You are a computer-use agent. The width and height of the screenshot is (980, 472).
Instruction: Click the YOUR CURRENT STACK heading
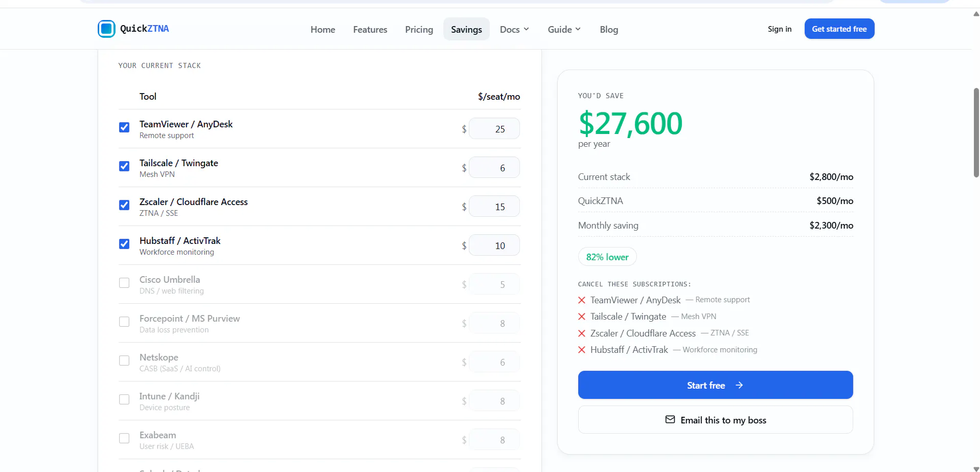159,65
